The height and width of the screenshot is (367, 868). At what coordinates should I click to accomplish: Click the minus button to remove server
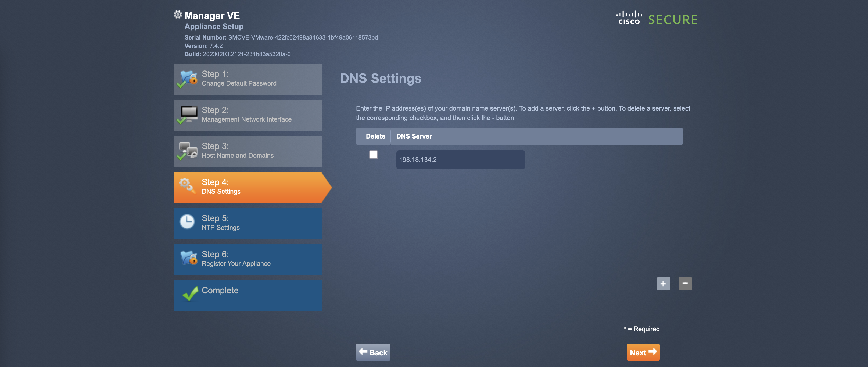tap(685, 283)
